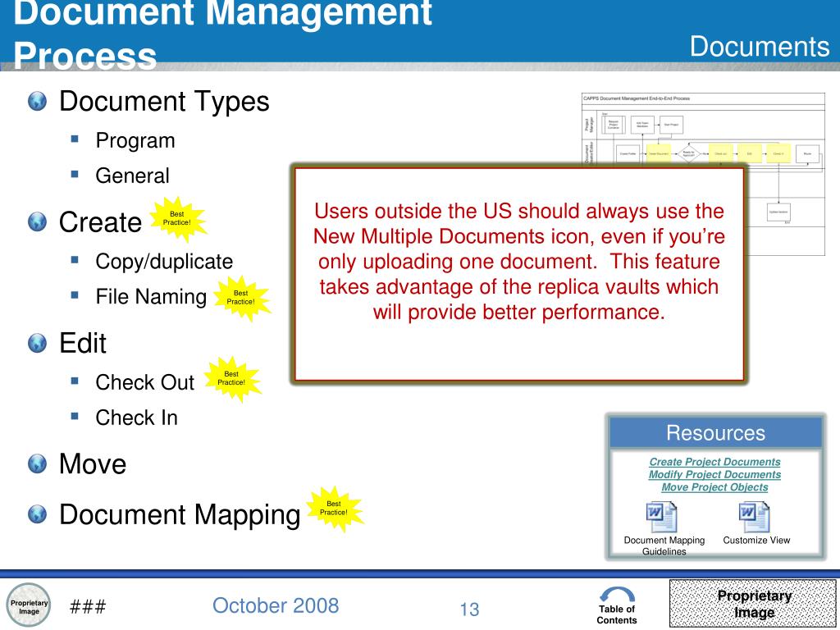This screenshot has width=840, height=630.
Task: Select the Document Types heading
Action: coord(164,101)
